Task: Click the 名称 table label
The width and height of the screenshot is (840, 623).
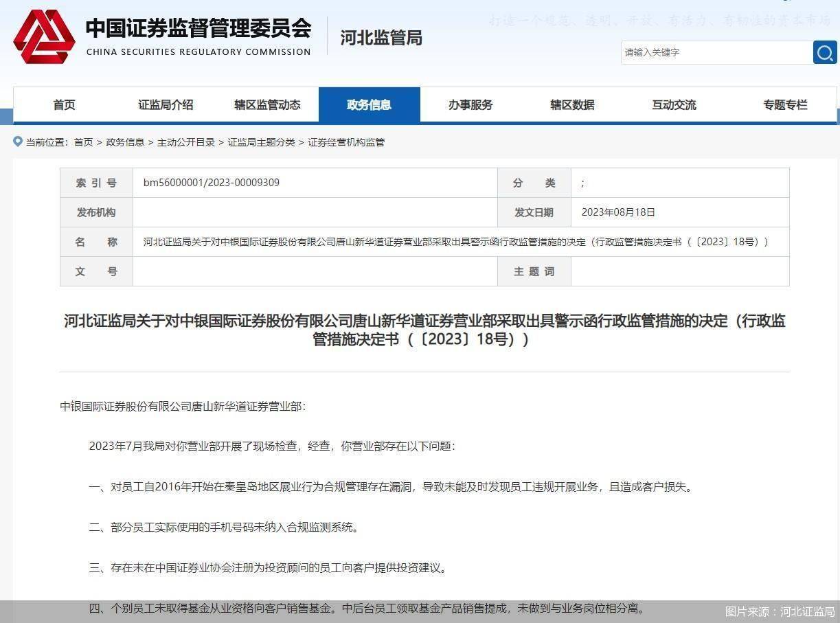Action: tap(96, 242)
